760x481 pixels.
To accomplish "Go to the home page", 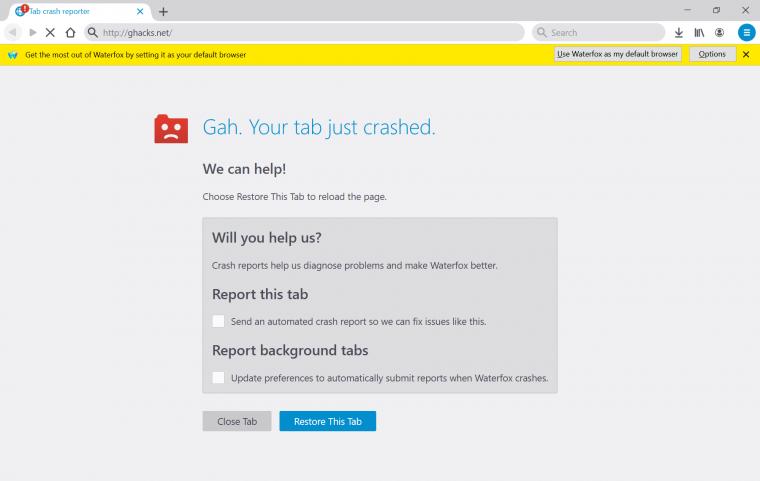I will (x=70, y=32).
